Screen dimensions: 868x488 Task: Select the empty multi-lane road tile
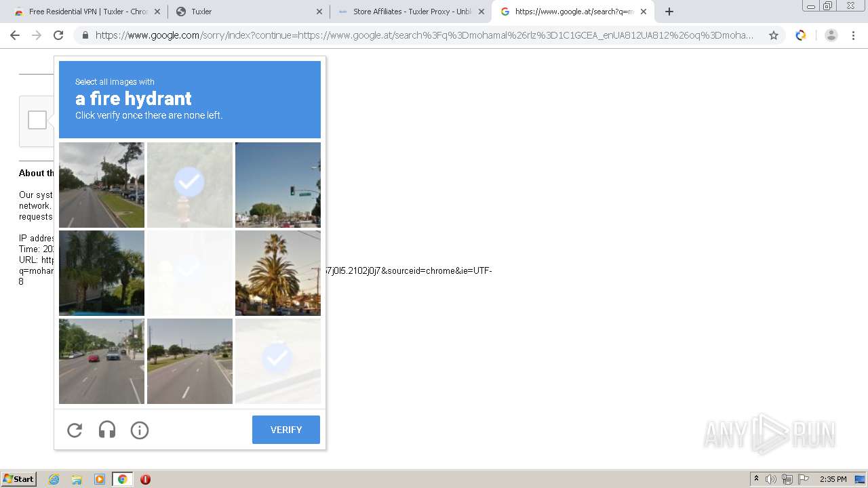point(190,361)
